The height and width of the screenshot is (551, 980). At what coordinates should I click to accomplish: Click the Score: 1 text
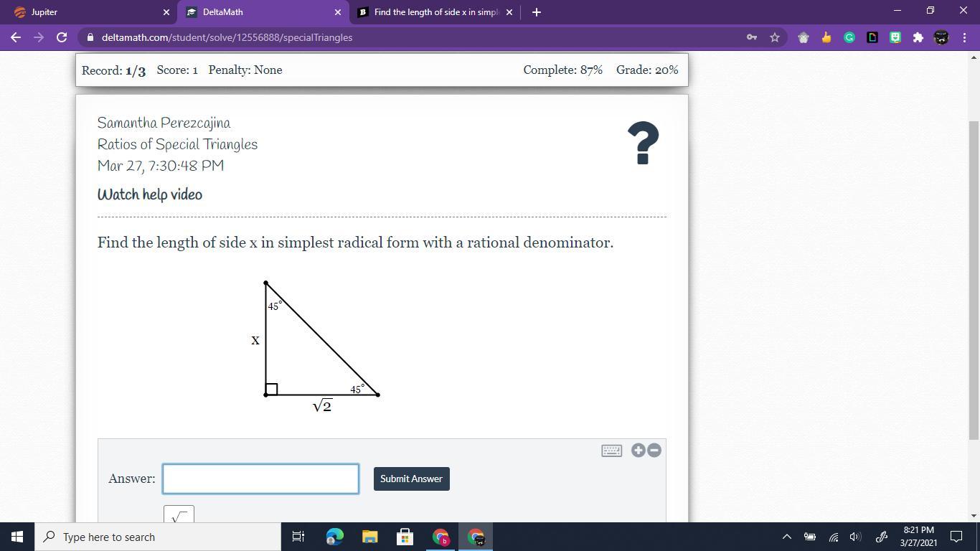(x=177, y=70)
